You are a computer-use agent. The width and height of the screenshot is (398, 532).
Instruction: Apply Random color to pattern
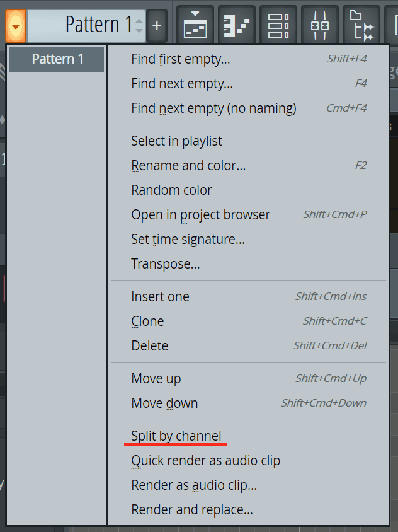pos(171,190)
